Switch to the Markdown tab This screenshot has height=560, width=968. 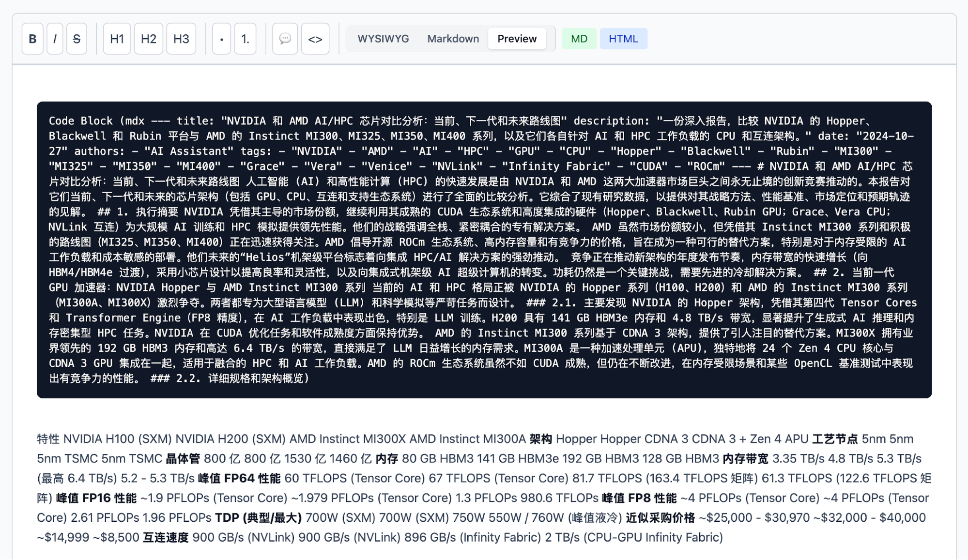[x=452, y=38]
